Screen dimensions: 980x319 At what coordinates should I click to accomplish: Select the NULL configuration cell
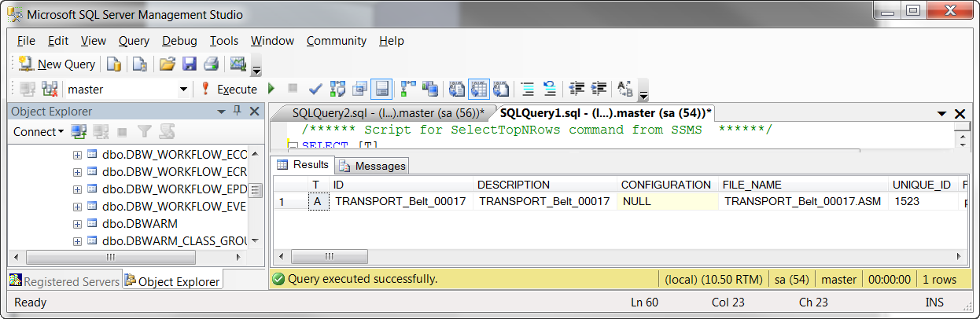pyautogui.click(x=669, y=201)
